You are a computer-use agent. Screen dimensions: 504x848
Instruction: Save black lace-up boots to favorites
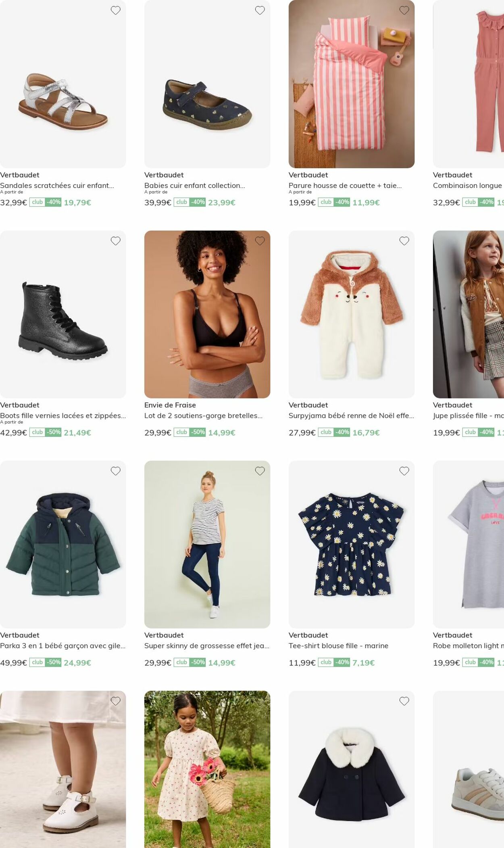tap(115, 241)
